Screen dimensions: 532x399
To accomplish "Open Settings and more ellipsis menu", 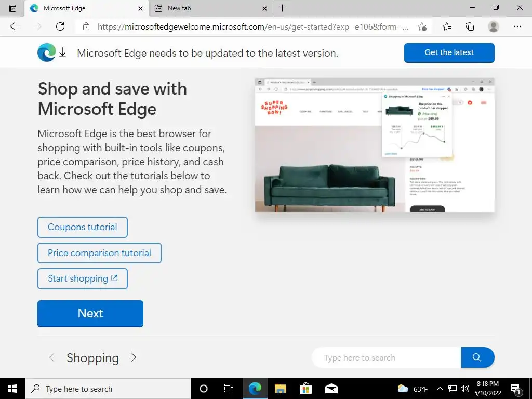I will tap(517, 26).
